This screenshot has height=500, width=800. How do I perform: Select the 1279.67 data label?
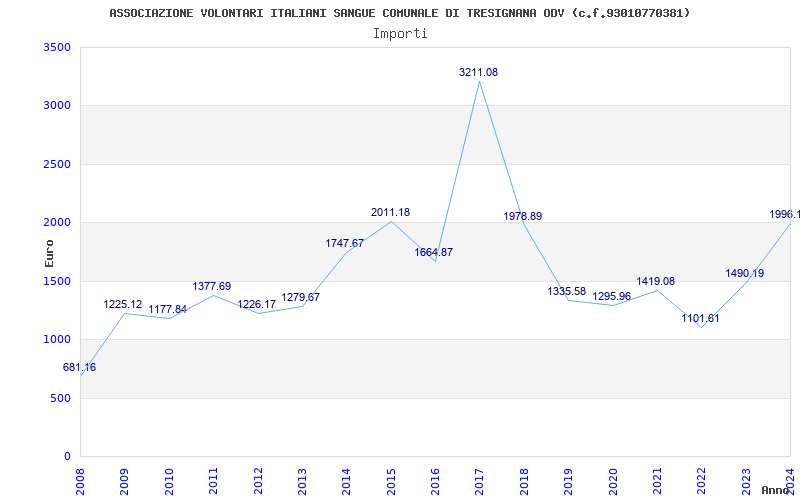(301, 297)
